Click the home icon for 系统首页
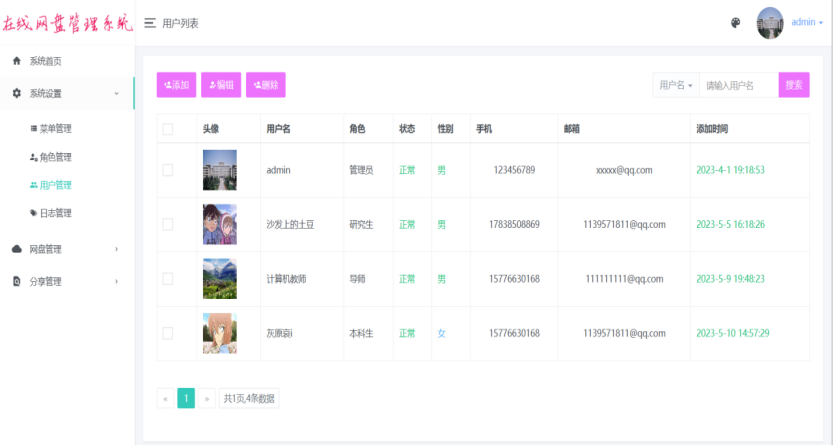 [x=16, y=61]
